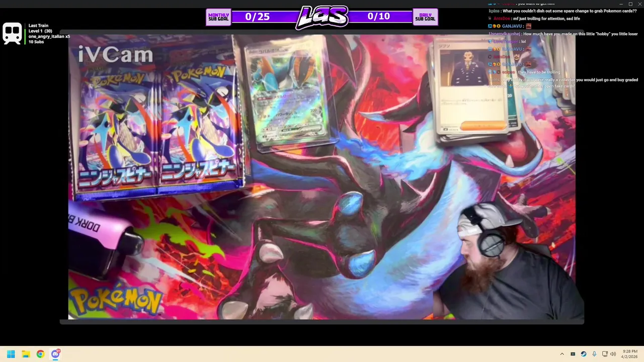Maximize the stream window
The height and width of the screenshot is (362, 644).
coord(630,4)
